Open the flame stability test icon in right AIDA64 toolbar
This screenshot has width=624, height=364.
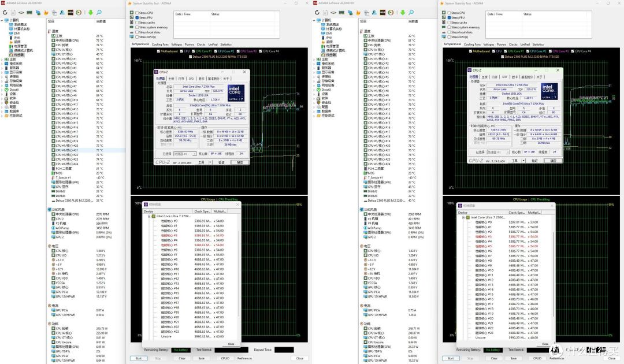pyautogui.click(x=358, y=12)
